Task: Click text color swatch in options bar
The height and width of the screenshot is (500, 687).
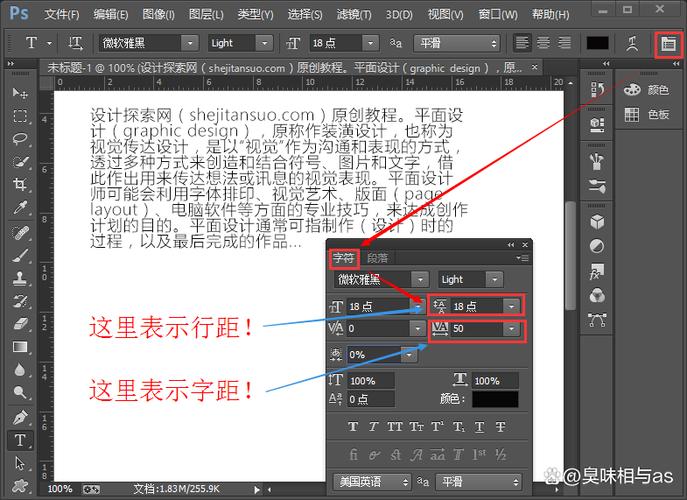Action: point(597,43)
